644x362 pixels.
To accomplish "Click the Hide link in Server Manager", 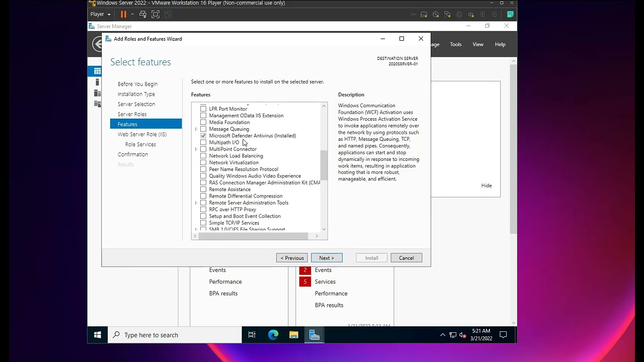I will click(487, 186).
